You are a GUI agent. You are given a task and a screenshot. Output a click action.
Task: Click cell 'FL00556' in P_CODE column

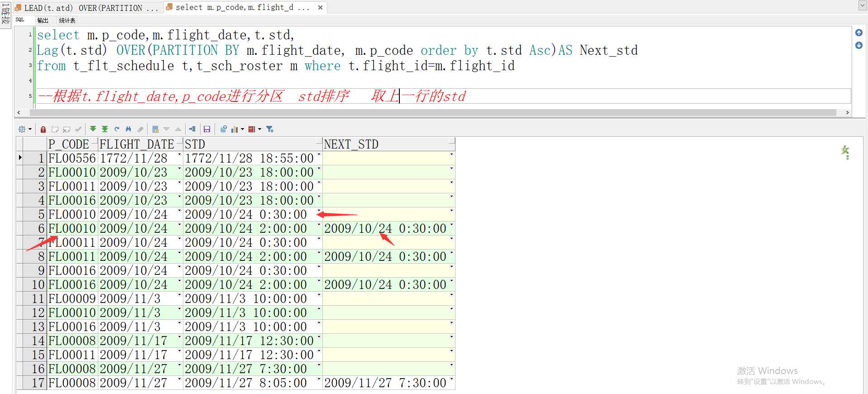point(72,158)
